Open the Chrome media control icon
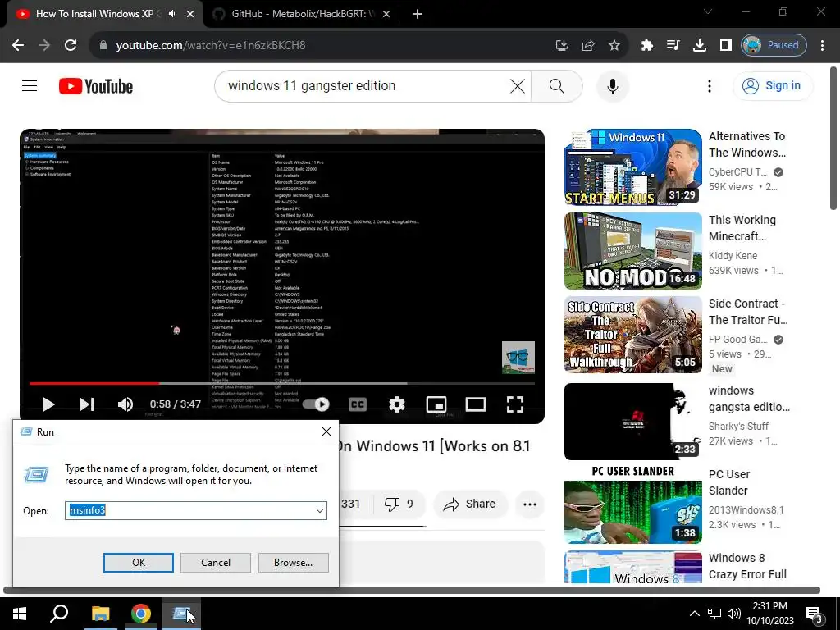This screenshot has height=630, width=840. point(673,46)
